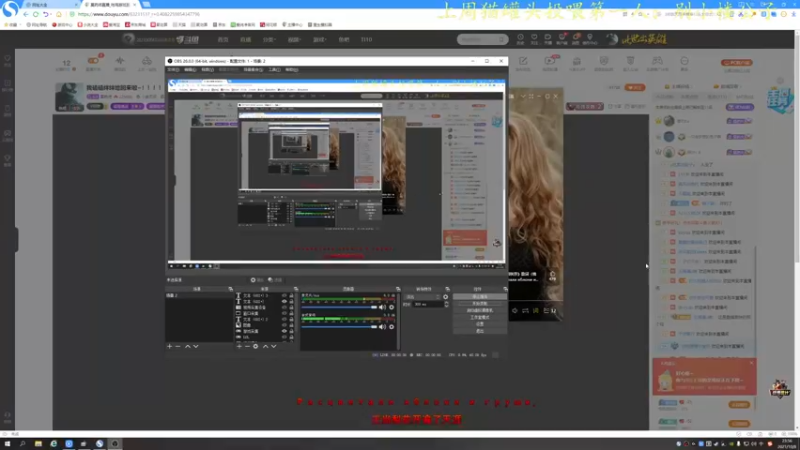
Task: Pop out the Audio Mixer dock icon
Action: pyautogui.click(x=398, y=289)
